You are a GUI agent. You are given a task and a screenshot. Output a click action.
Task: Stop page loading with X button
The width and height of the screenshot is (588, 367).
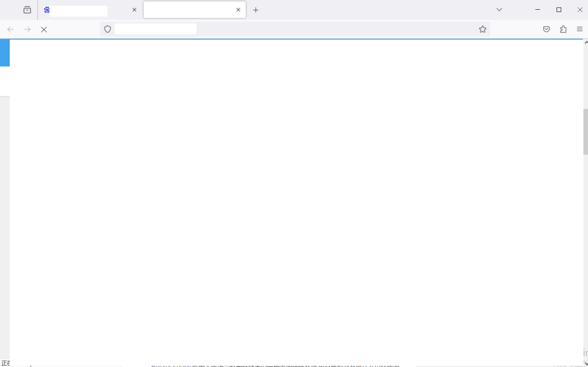tap(44, 29)
